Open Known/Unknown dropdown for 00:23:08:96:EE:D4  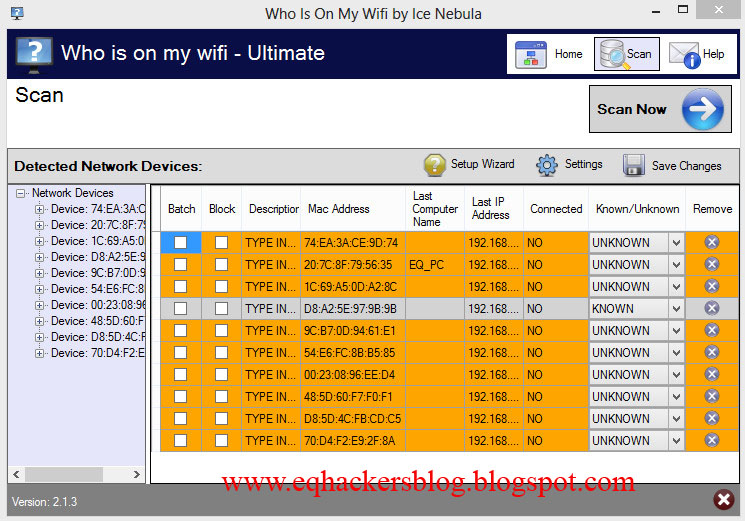(676, 375)
